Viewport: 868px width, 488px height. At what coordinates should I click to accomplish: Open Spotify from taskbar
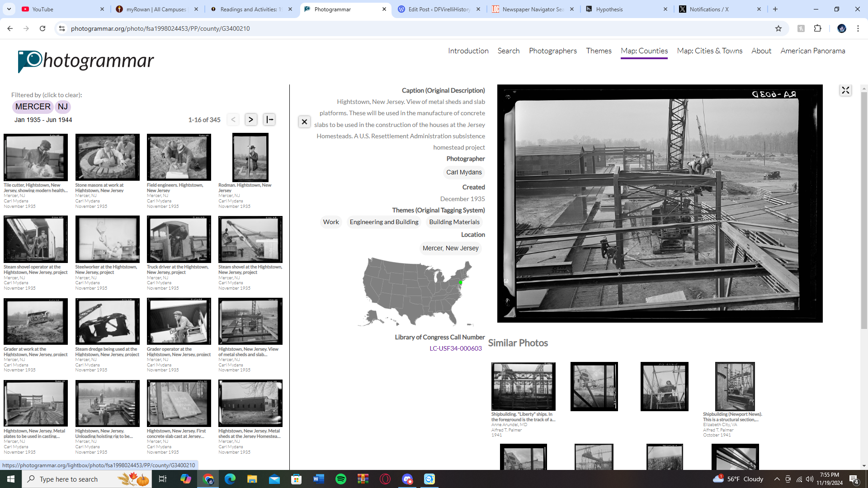341,479
